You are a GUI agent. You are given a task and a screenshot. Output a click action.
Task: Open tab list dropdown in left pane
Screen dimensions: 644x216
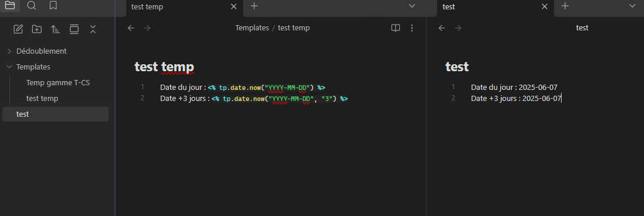point(413,6)
